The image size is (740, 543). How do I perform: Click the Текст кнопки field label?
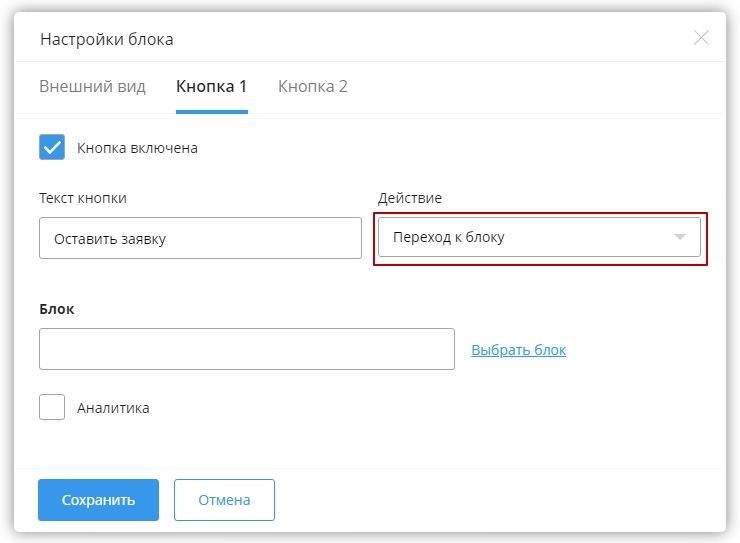83,198
